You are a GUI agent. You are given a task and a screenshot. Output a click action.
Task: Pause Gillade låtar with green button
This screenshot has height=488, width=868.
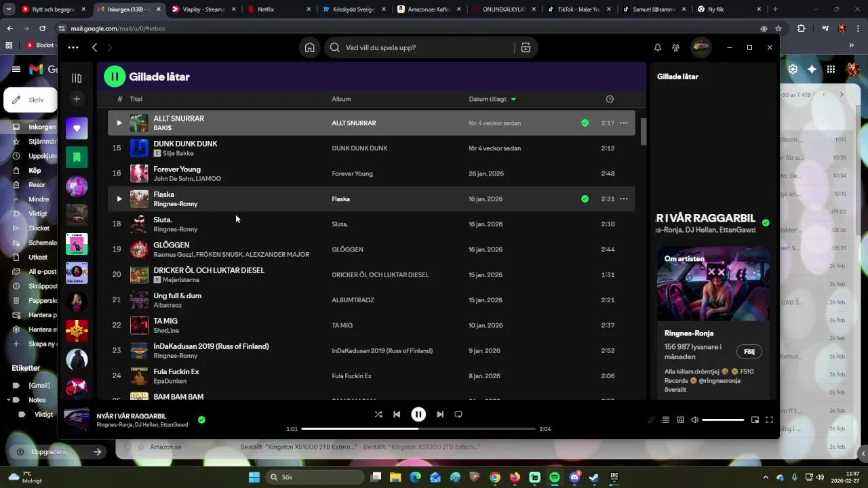pyautogui.click(x=115, y=77)
